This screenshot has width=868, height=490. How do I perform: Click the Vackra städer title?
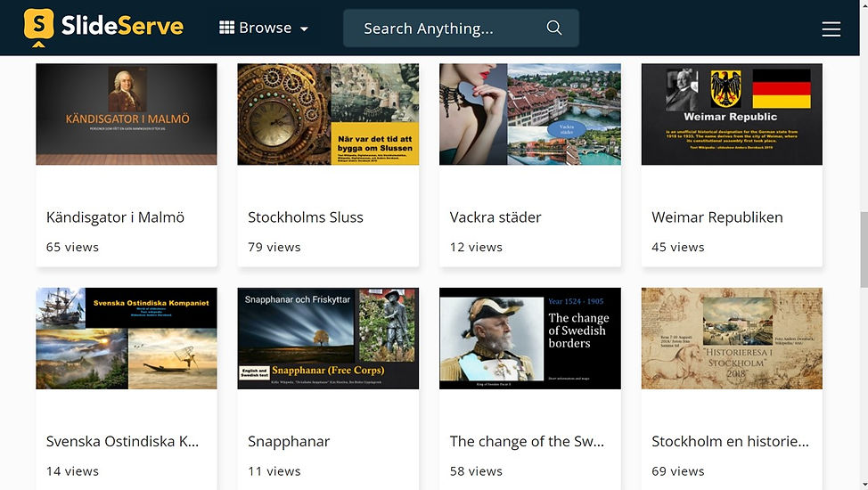[495, 217]
